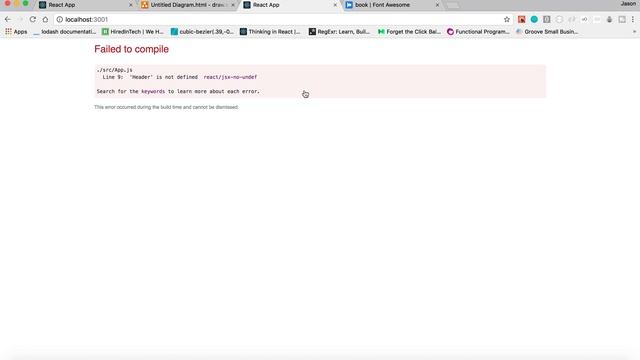The width and height of the screenshot is (640, 360).
Task: Open the cubic-bezier bookmark
Action: (x=202, y=31)
